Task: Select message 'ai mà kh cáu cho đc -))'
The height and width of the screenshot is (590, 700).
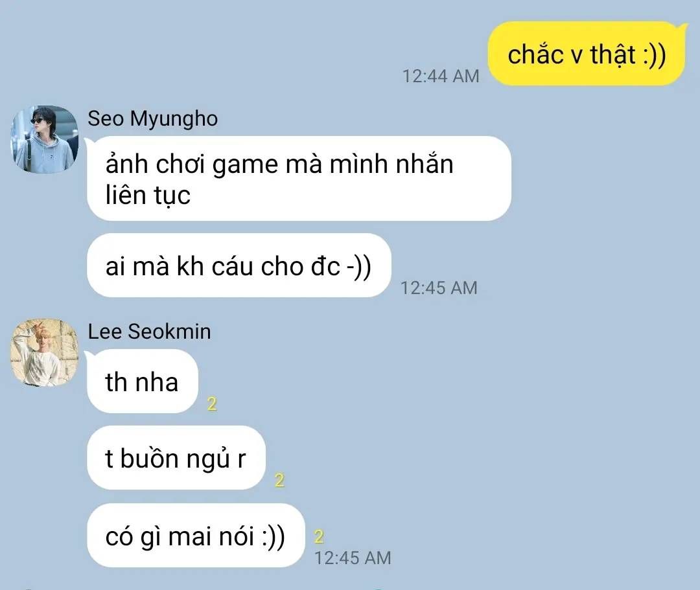Action: (x=239, y=266)
